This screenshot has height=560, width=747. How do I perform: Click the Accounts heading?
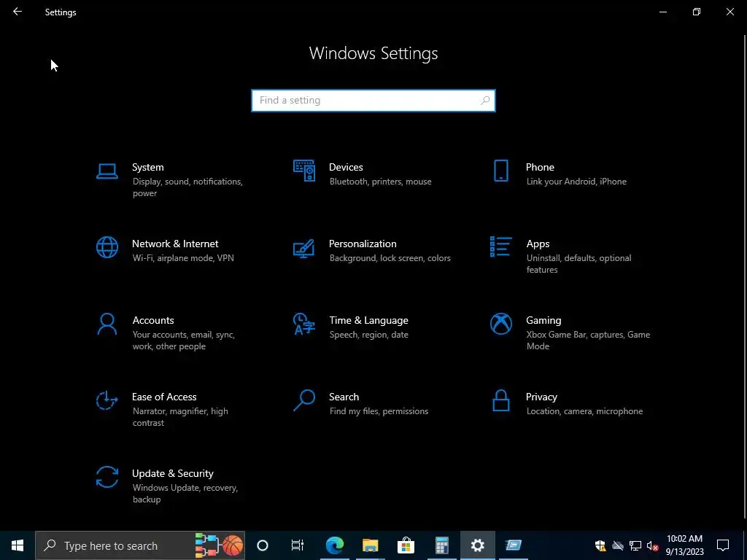click(x=153, y=321)
